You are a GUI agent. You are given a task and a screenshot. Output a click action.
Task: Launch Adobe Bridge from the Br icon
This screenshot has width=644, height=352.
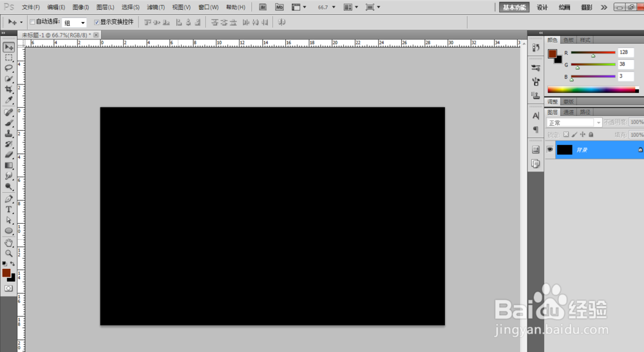(x=263, y=7)
